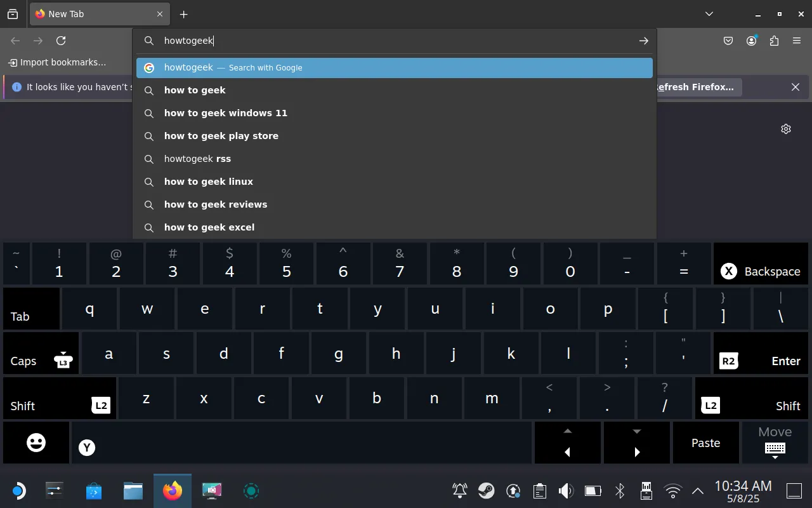Open the Discover software center from the taskbar
Viewport: 812px width, 508px height.
pos(94,490)
